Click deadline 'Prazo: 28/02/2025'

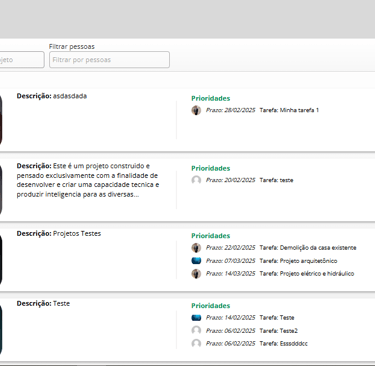coord(230,110)
